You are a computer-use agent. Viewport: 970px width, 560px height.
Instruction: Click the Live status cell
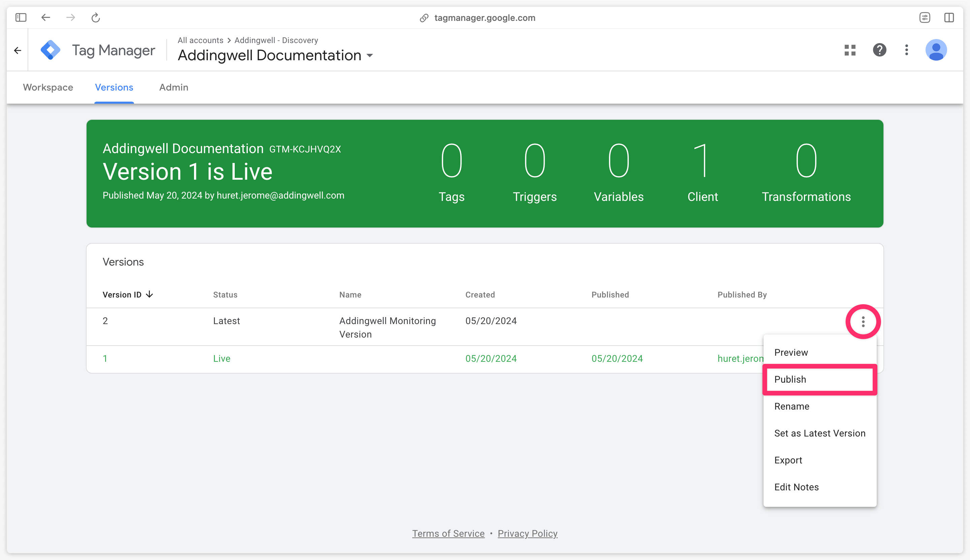coord(222,358)
